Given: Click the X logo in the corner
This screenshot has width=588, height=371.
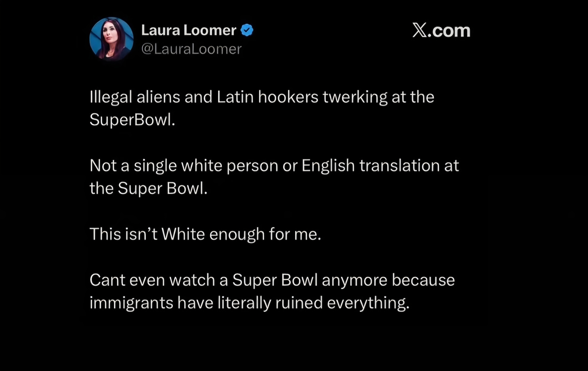Looking at the screenshot, I should pyautogui.click(x=420, y=30).
